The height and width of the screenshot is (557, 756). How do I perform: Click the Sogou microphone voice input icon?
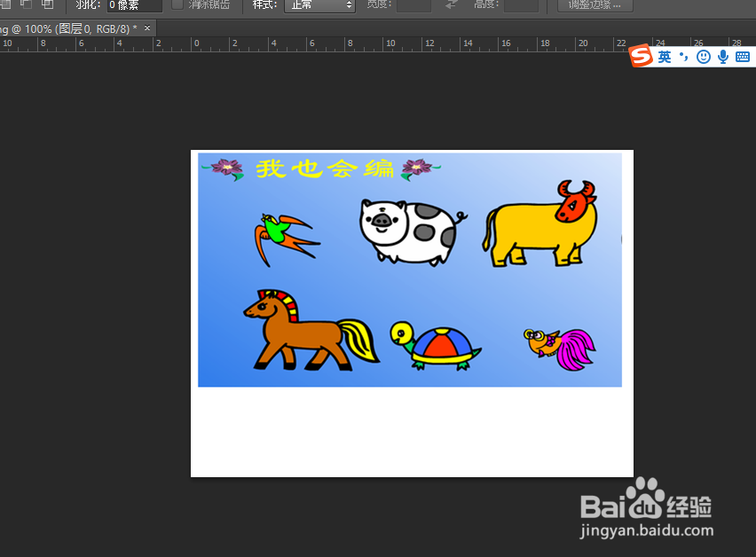pos(723,57)
